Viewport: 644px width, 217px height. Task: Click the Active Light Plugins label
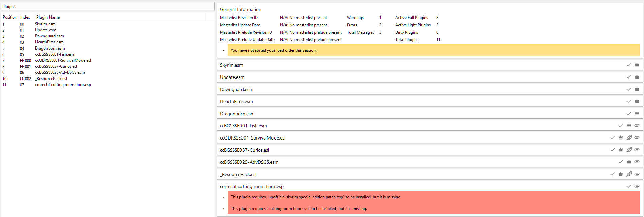tap(413, 25)
